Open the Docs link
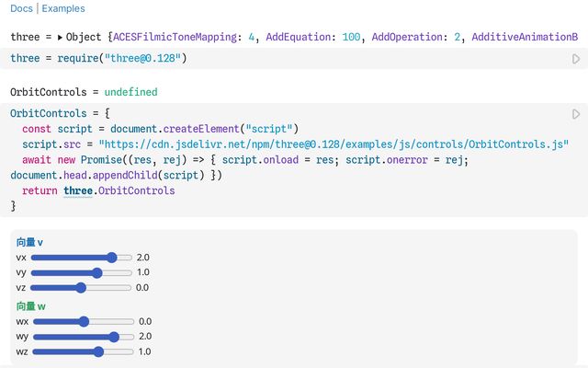The image size is (588, 368). (23, 8)
